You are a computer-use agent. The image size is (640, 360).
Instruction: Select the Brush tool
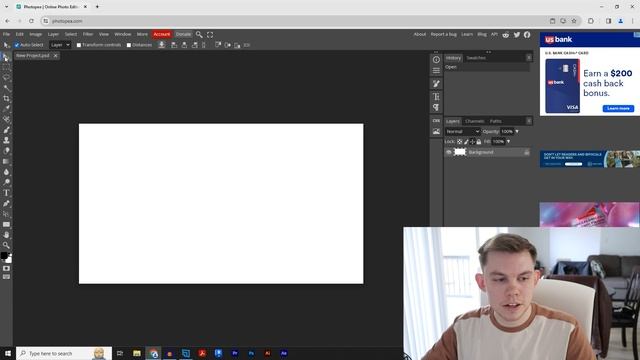coord(6,130)
